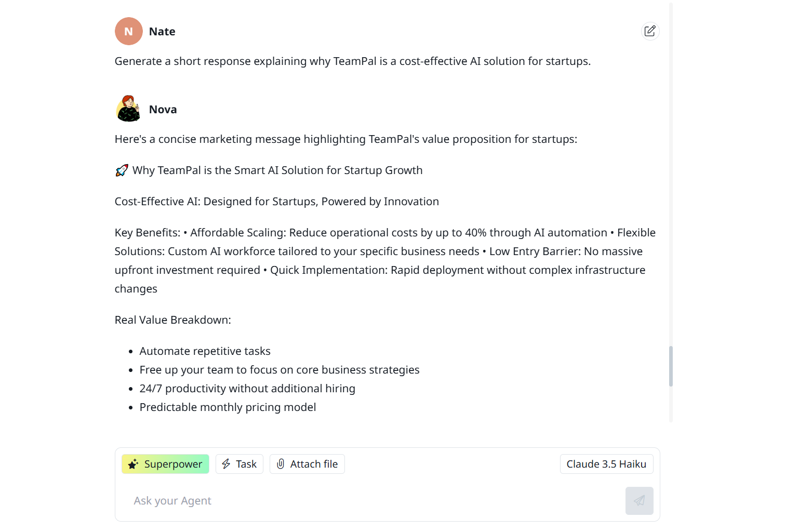Click the paperclip icon beside Attach file
Viewport: 812px width, 531px height.
281,464
